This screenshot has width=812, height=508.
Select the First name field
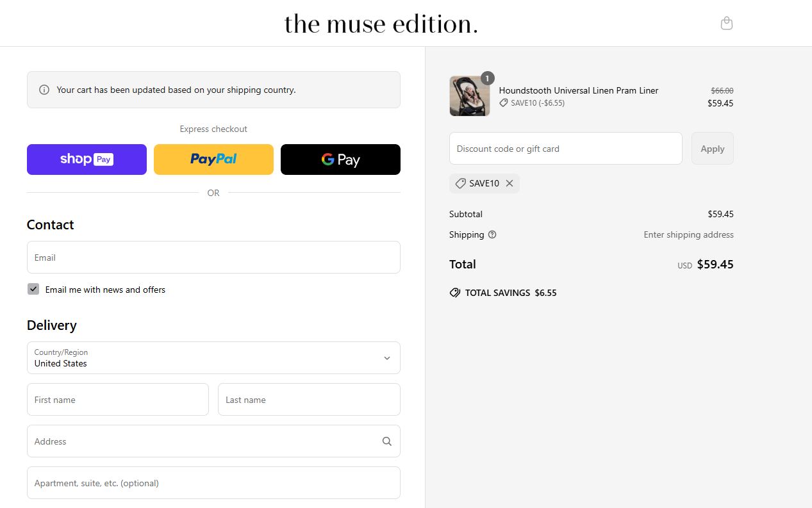coord(118,400)
